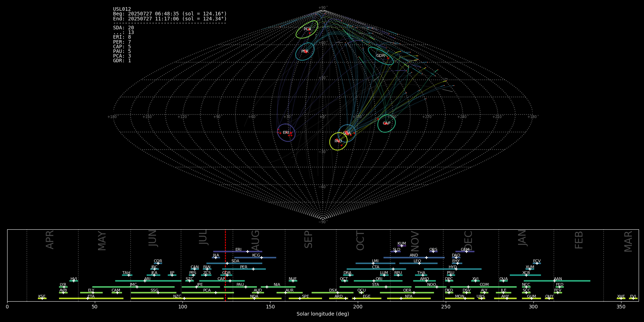Select the CTA shower label in timeline
Viewport: 644px width, 322px height.
point(376,267)
